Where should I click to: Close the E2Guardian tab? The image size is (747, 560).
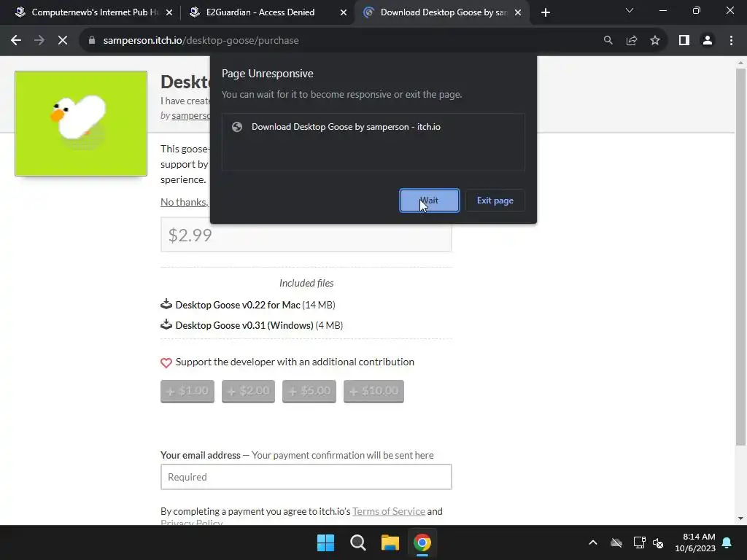344,12
